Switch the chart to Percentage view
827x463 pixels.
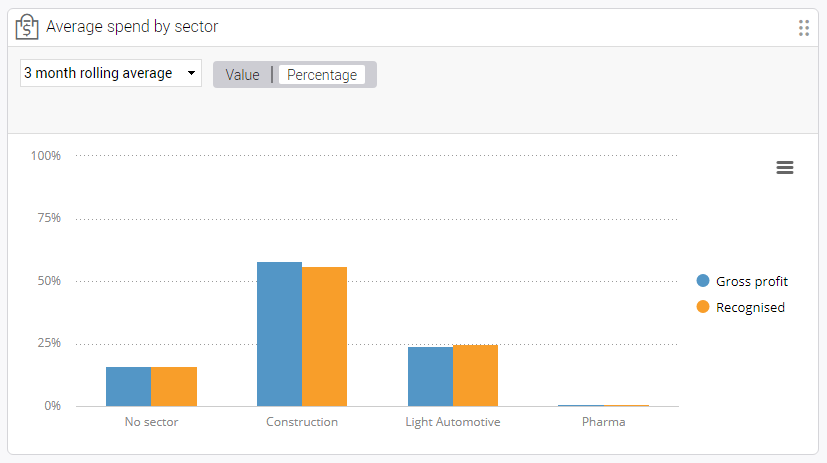click(x=322, y=75)
